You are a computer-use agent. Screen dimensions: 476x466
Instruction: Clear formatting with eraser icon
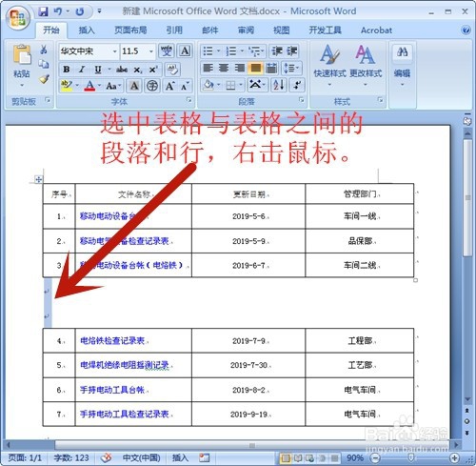click(x=172, y=70)
